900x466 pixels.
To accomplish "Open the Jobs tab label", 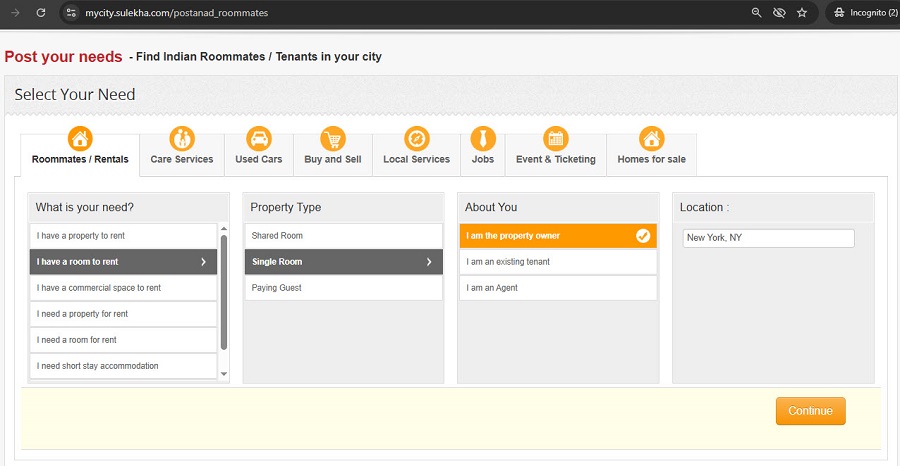I will [x=483, y=159].
